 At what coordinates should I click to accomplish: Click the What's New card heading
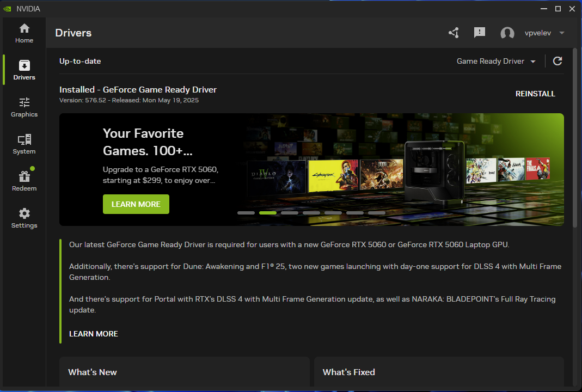[93, 372]
